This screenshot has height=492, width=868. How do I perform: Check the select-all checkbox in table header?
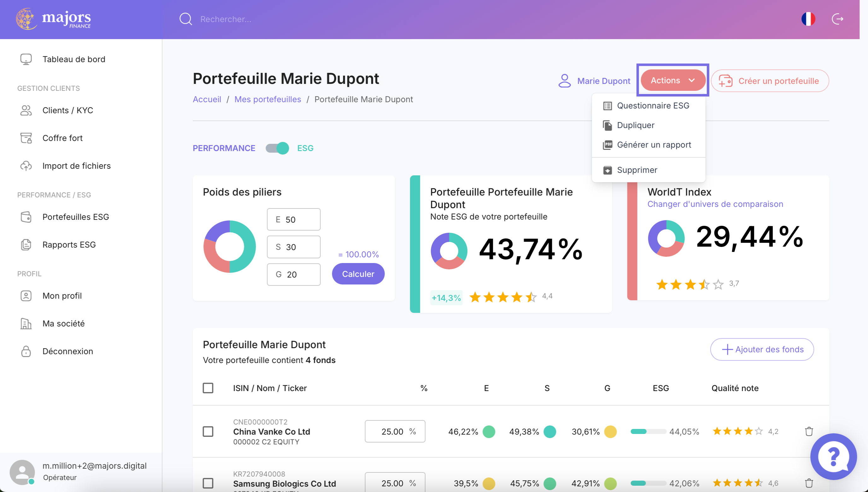tap(208, 388)
